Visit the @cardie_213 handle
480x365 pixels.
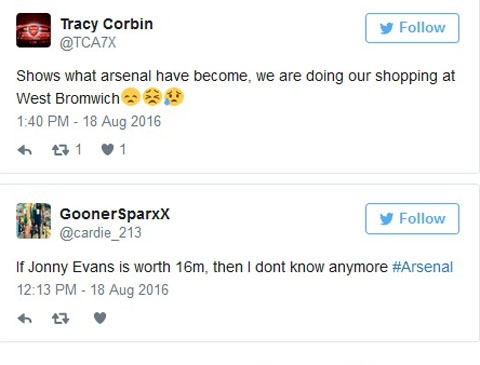[x=100, y=233]
